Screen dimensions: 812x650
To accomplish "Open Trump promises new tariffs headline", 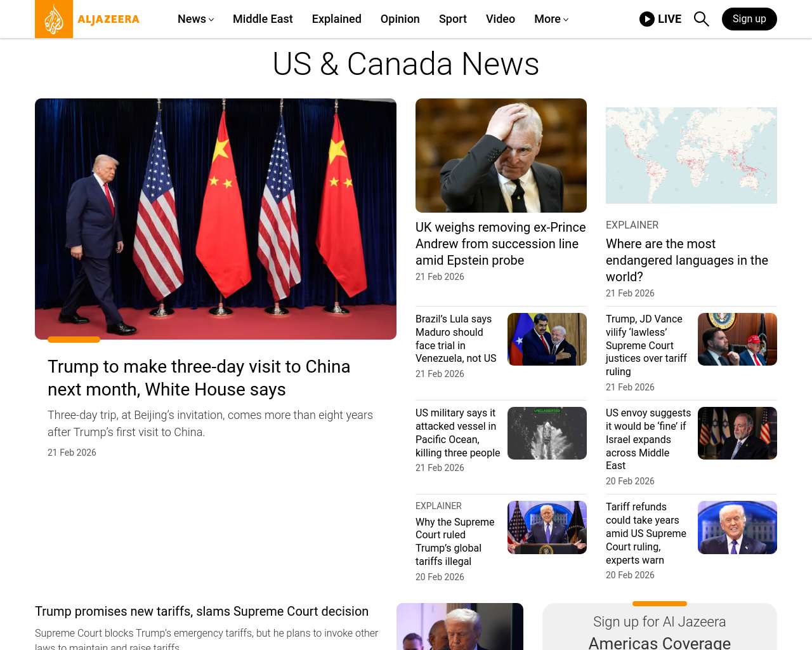I will pos(202,611).
